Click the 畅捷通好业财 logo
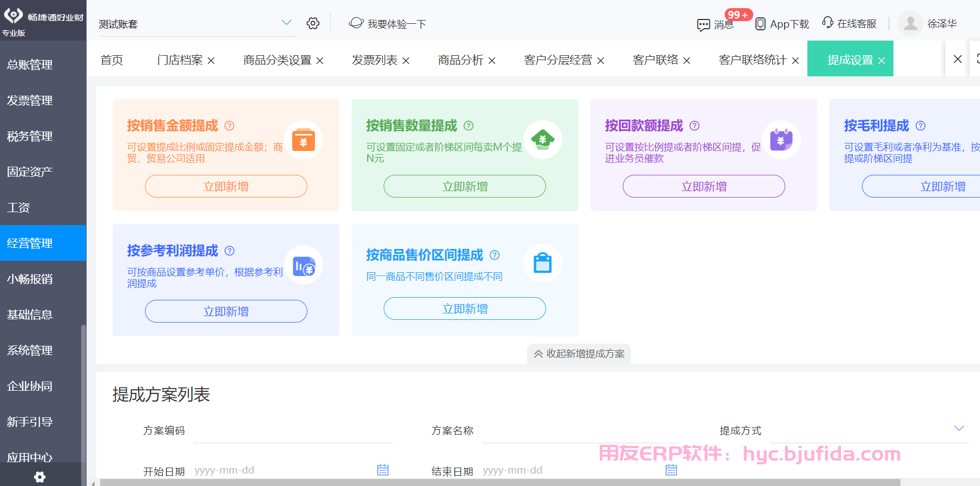 [43, 17]
